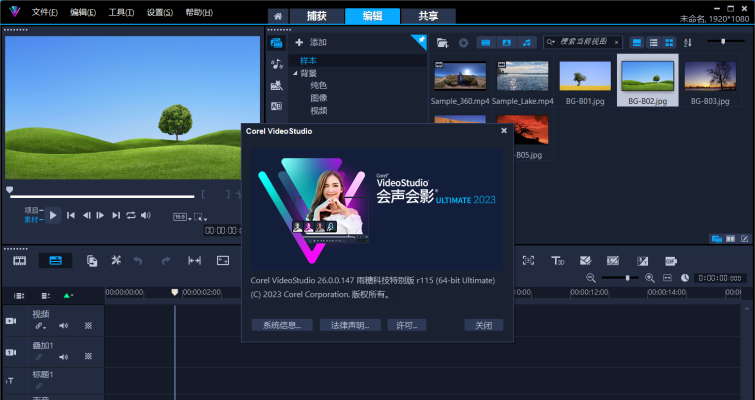Screen dimensions: 755x400
Task: Go to the home welcome tab
Action: click(x=278, y=16)
